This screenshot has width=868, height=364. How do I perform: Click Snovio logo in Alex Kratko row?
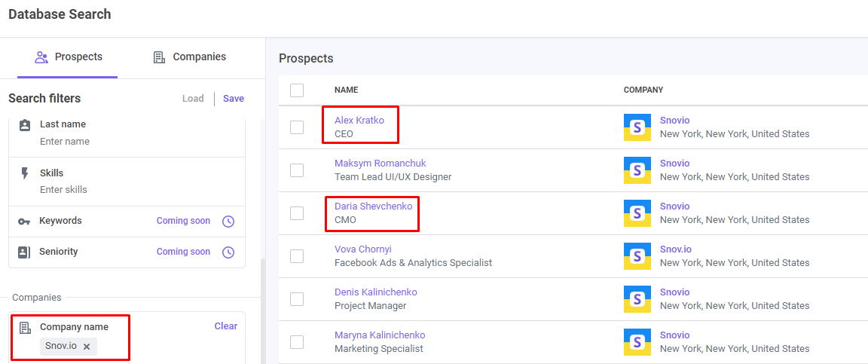pyautogui.click(x=637, y=127)
